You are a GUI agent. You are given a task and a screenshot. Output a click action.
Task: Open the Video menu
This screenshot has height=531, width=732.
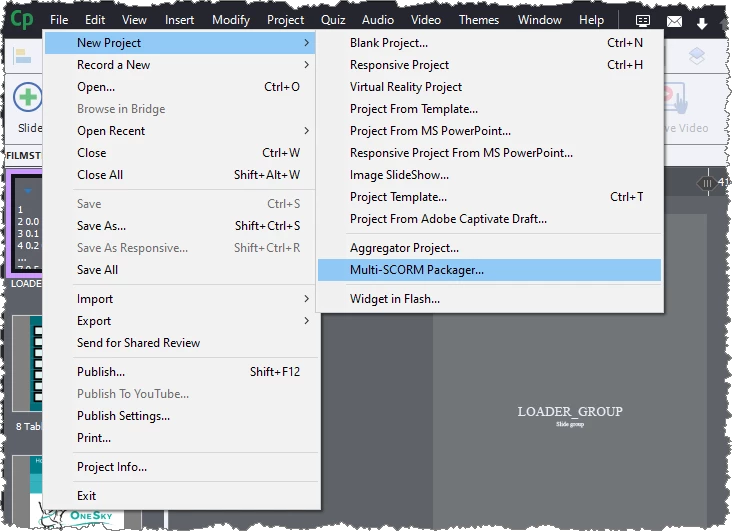pyautogui.click(x=425, y=20)
